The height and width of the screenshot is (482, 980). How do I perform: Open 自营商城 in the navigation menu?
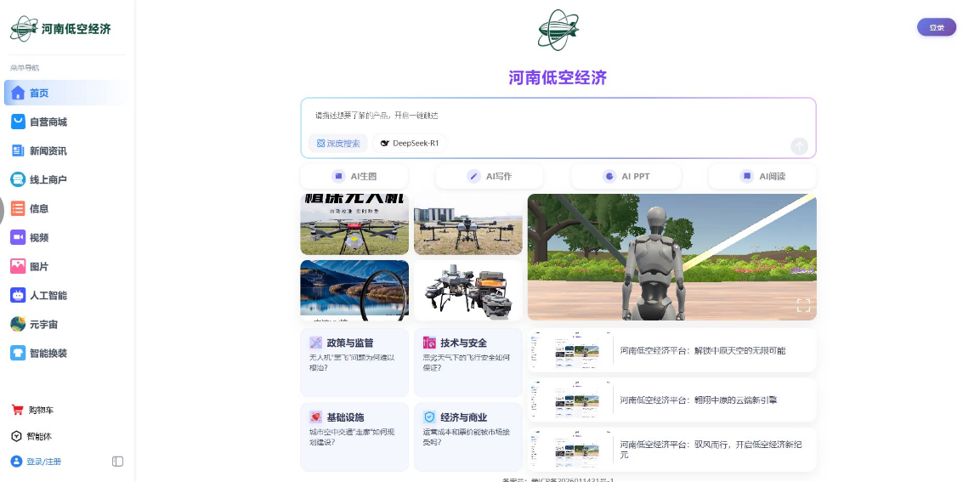pos(48,122)
